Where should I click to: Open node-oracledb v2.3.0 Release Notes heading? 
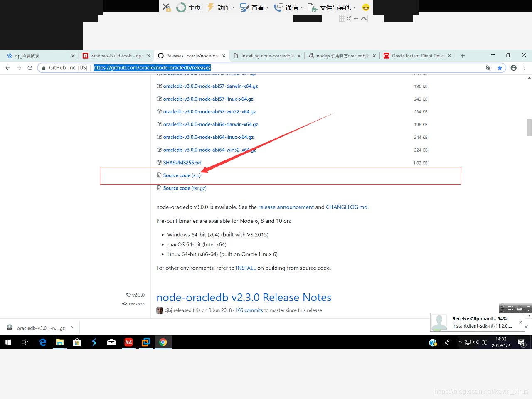point(244,298)
